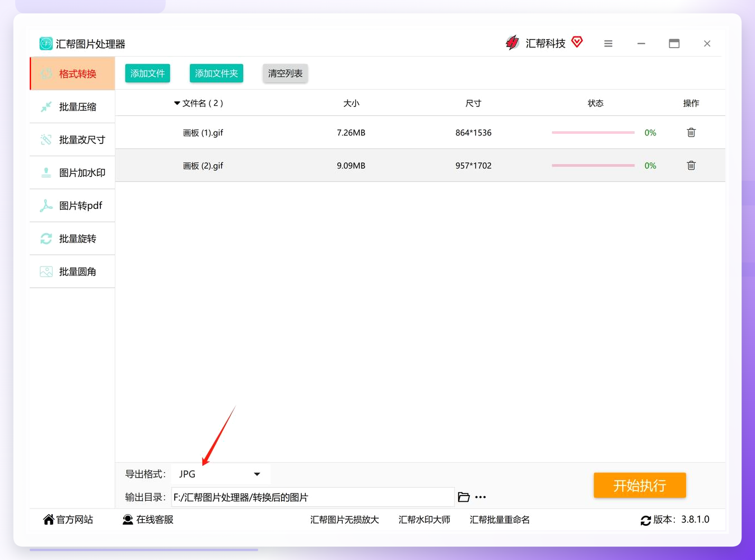Click the 汇帮科技 brand text

point(546,43)
